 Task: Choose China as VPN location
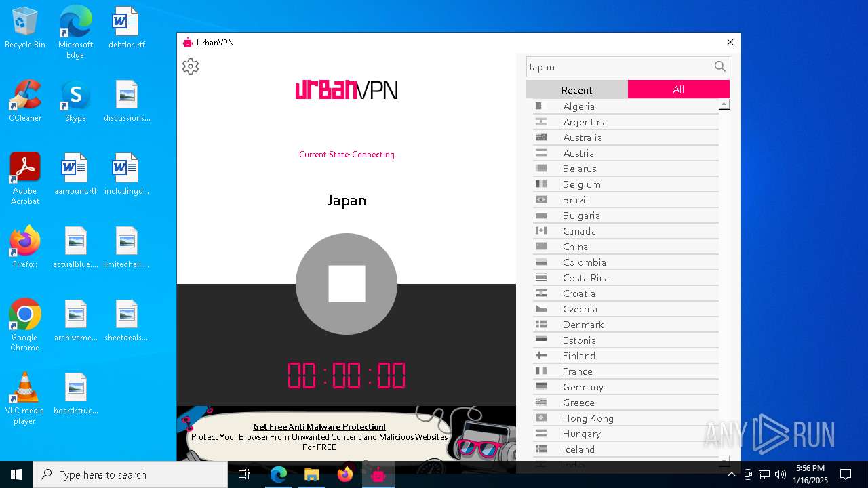626,247
